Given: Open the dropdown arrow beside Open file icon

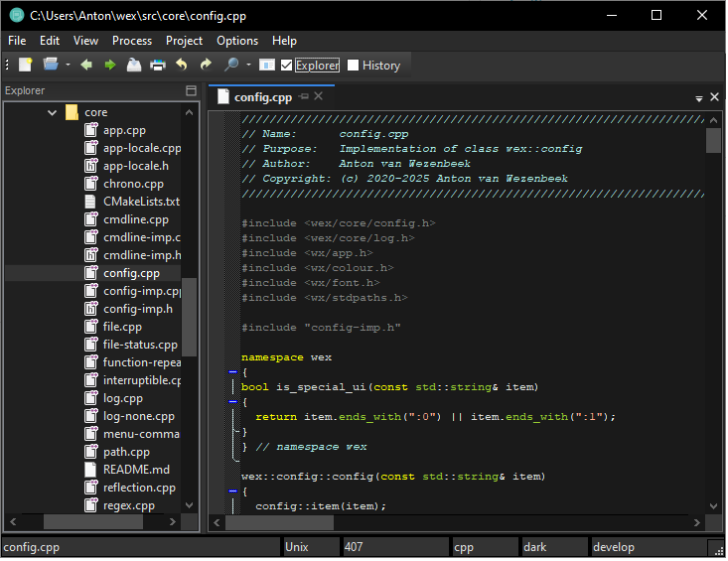Looking at the screenshot, I should [x=68, y=66].
